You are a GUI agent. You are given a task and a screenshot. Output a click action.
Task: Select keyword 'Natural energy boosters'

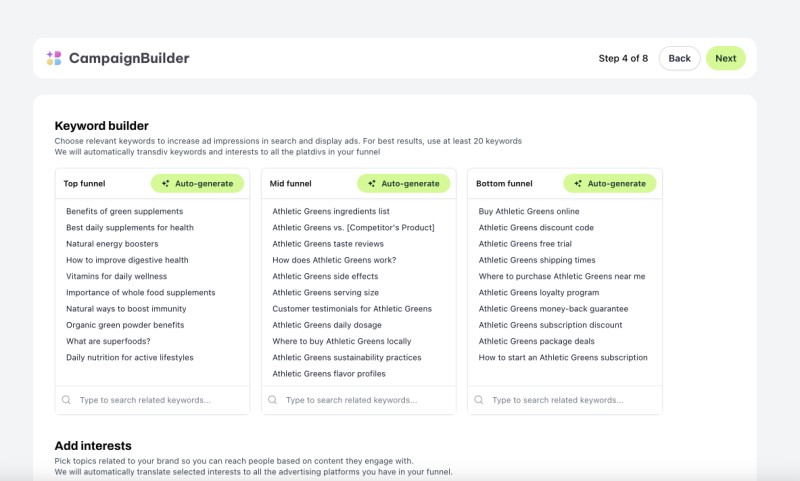click(x=112, y=244)
